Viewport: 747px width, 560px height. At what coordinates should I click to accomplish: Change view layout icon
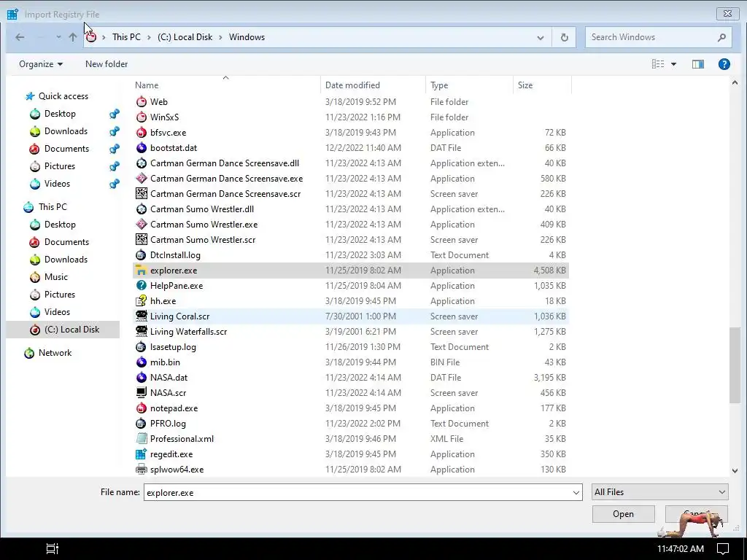(x=658, y=64)
